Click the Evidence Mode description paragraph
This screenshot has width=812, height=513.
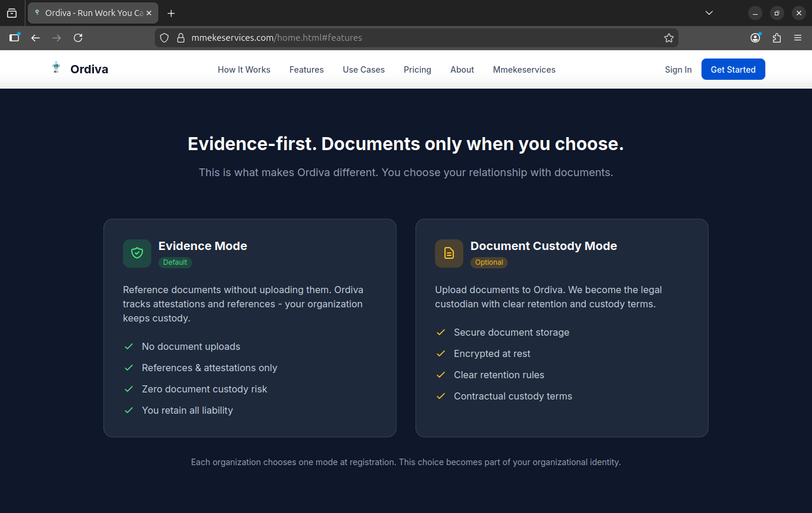243,304
